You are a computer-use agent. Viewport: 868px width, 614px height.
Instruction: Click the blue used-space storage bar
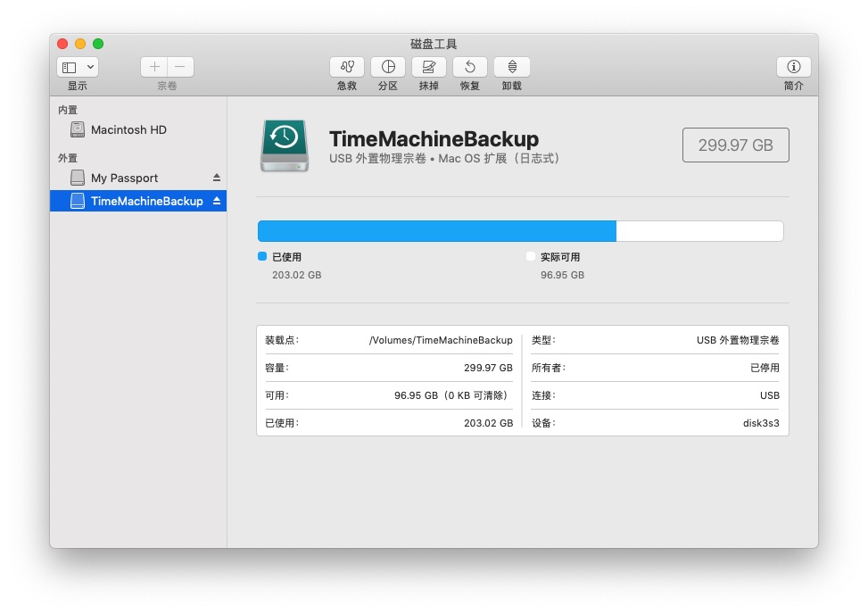[436, 231]
